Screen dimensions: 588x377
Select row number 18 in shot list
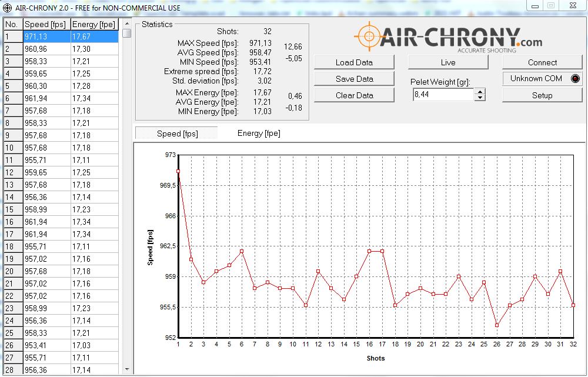coord(14,247)
